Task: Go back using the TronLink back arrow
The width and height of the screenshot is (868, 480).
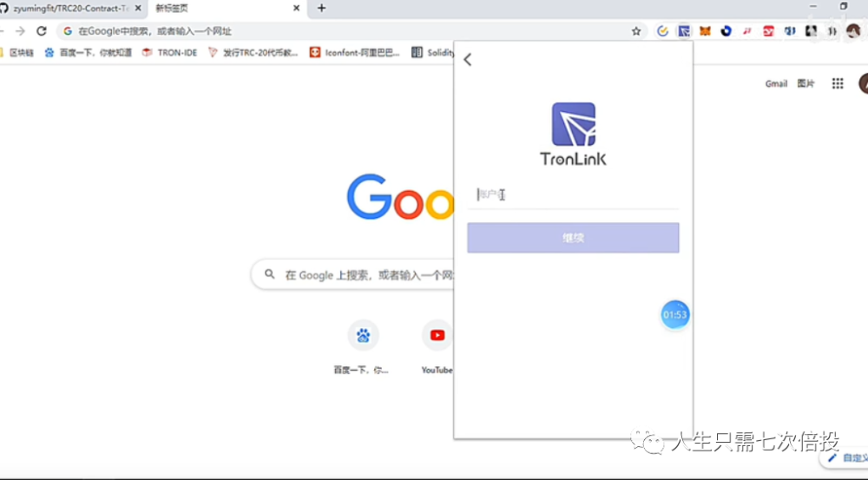Action: (468, 60)
